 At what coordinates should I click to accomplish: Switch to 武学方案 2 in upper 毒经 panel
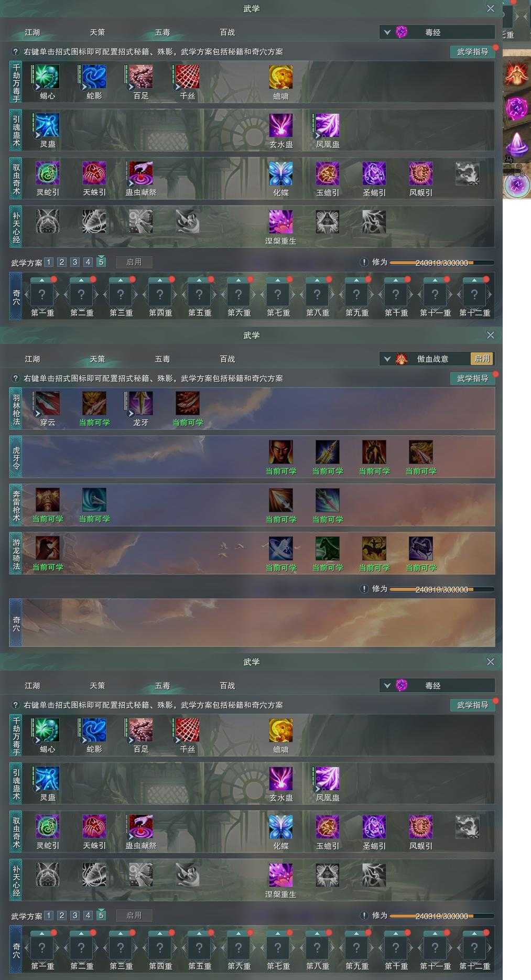point(62,262)
